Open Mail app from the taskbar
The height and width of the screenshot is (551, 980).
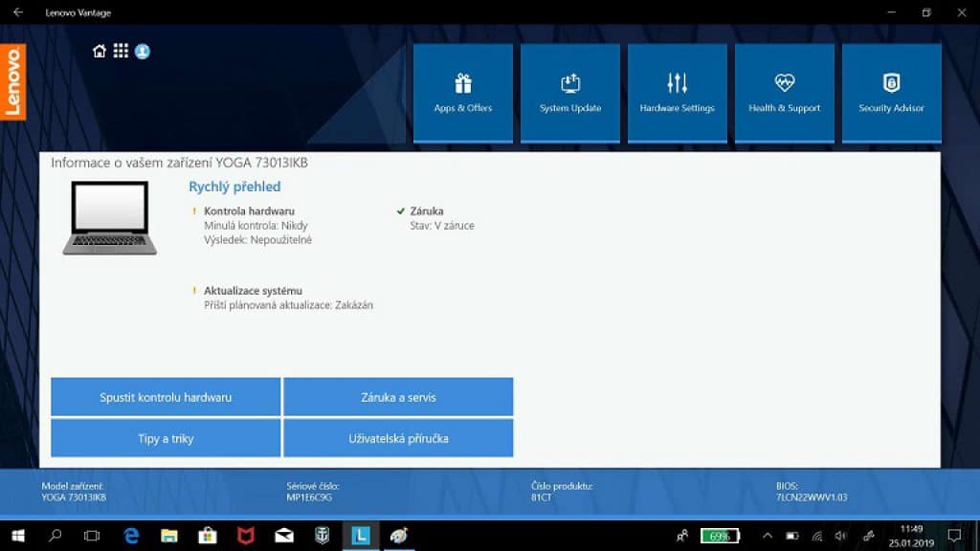pos(283,536)
